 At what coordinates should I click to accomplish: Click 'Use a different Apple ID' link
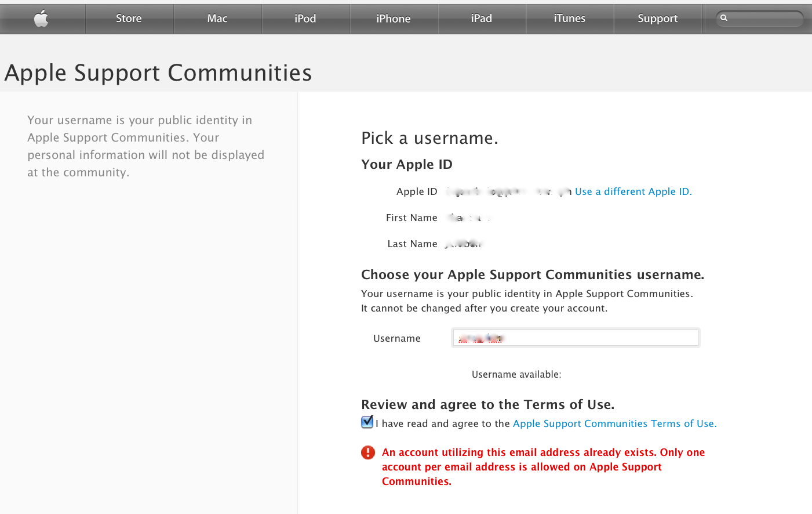coord(633,191)
